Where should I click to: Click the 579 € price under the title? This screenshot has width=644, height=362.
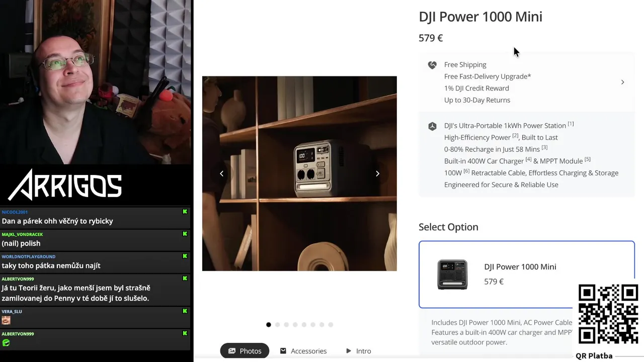point(431,38)
